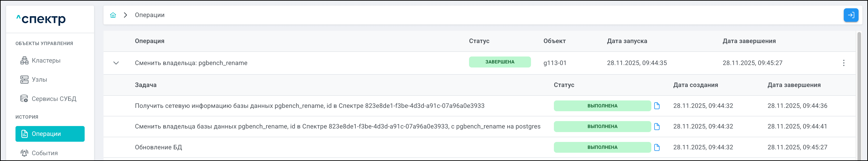Click the Узлы server icon
Image resolution: width=868 pixels, height=161 pixels.
coord(24,80)
